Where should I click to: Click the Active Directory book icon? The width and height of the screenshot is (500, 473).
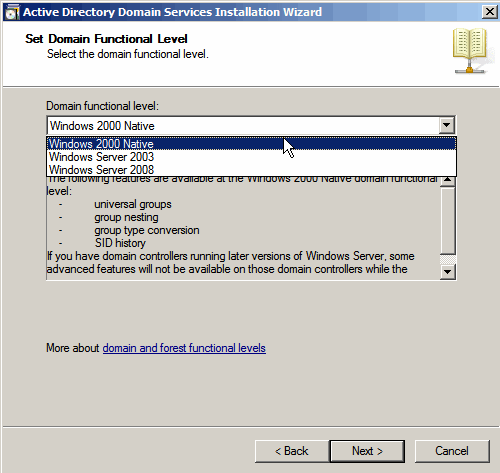coord(469,50)
